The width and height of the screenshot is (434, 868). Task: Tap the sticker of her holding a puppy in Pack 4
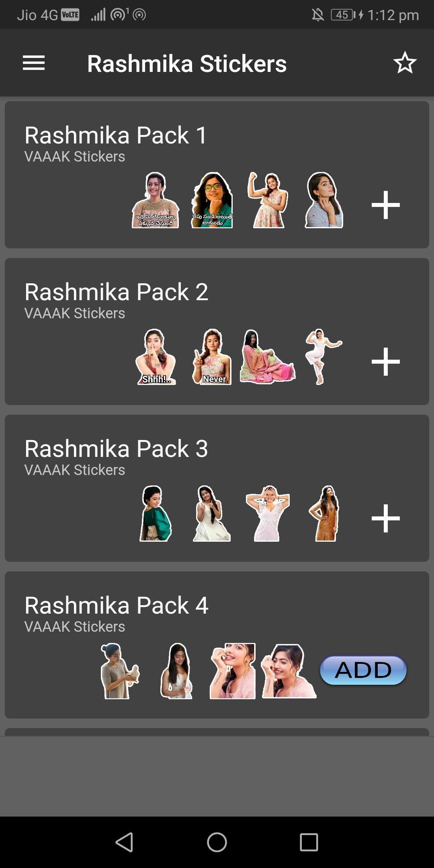119,671
